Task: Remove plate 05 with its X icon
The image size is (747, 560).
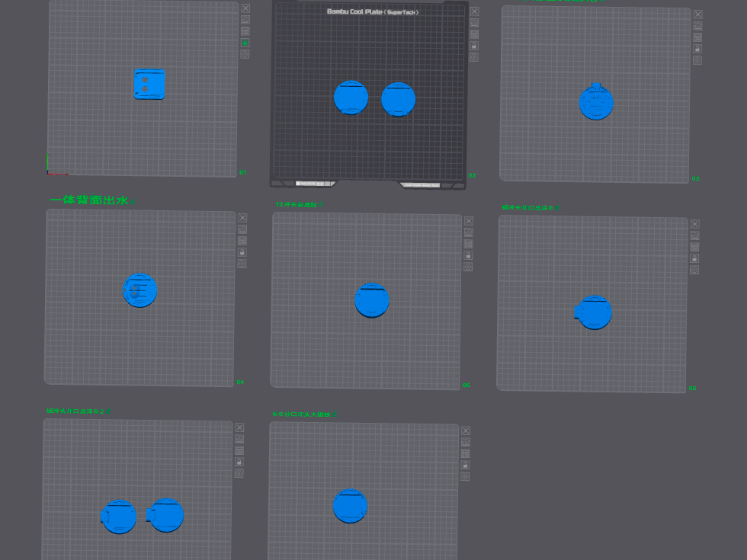Action: pyautogui.click(x=469, y=220)
